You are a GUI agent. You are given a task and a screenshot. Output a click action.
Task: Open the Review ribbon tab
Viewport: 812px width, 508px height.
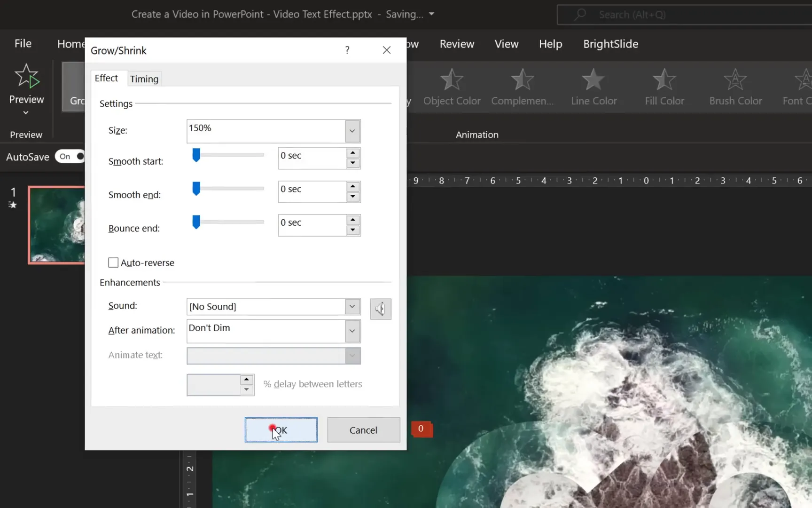coord(456,43)
